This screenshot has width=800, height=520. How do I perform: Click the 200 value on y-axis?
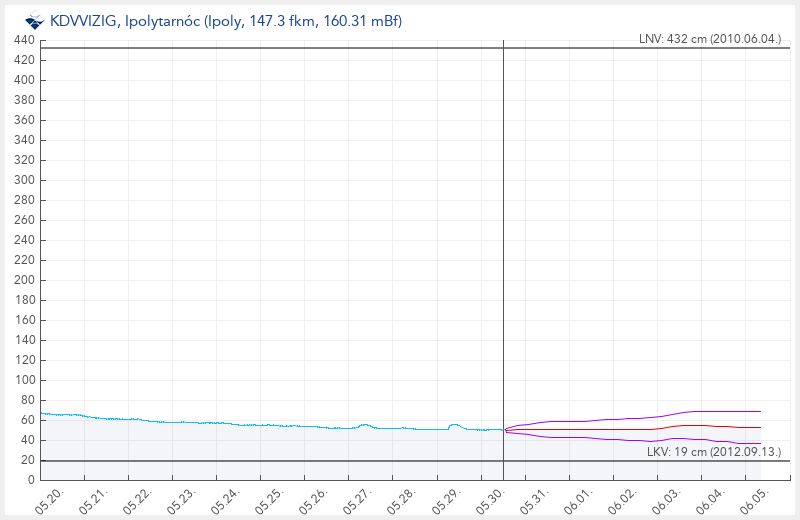pyautogui.click(x=24, y=280)
